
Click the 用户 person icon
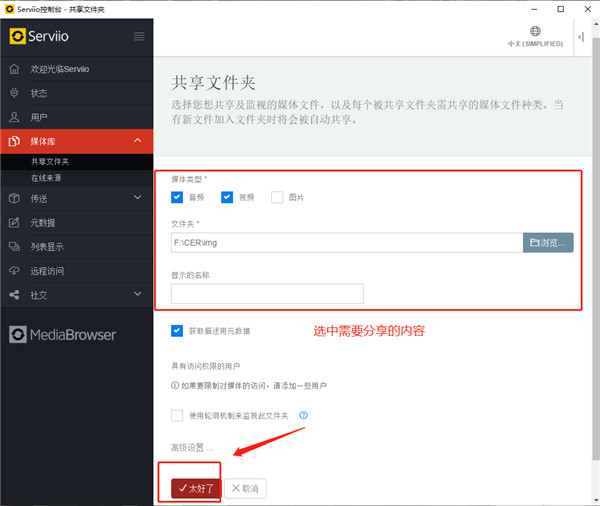(x=14, y=117)
